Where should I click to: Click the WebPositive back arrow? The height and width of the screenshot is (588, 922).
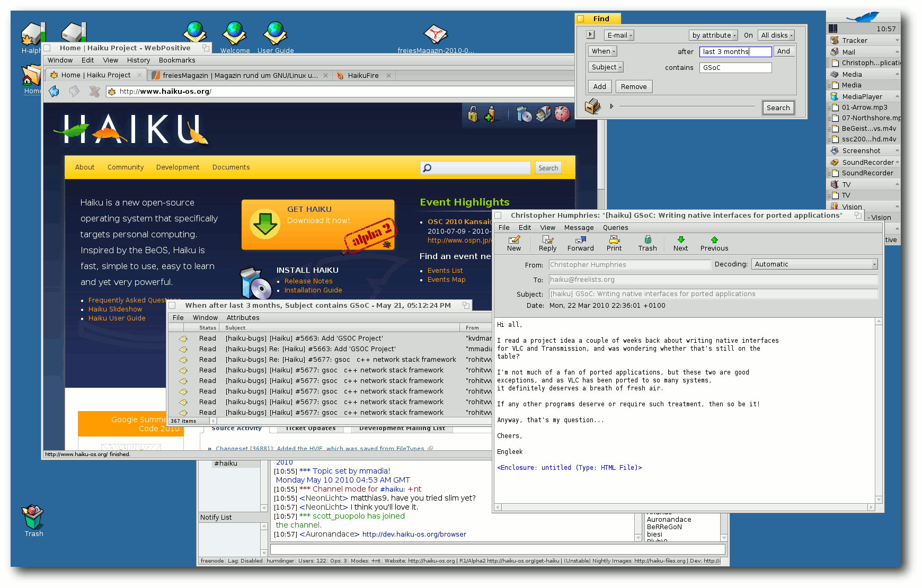click(54, 92)
